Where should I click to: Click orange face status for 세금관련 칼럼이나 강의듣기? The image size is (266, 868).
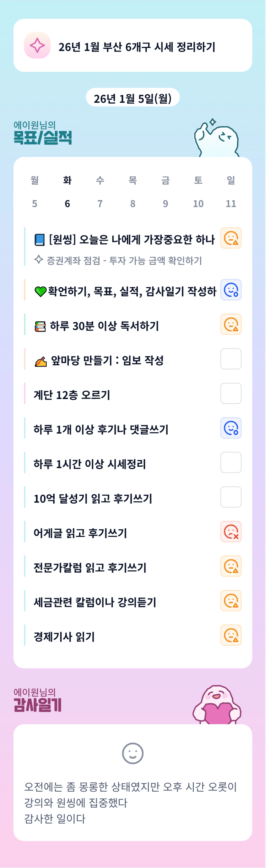(x=231, y=601)
